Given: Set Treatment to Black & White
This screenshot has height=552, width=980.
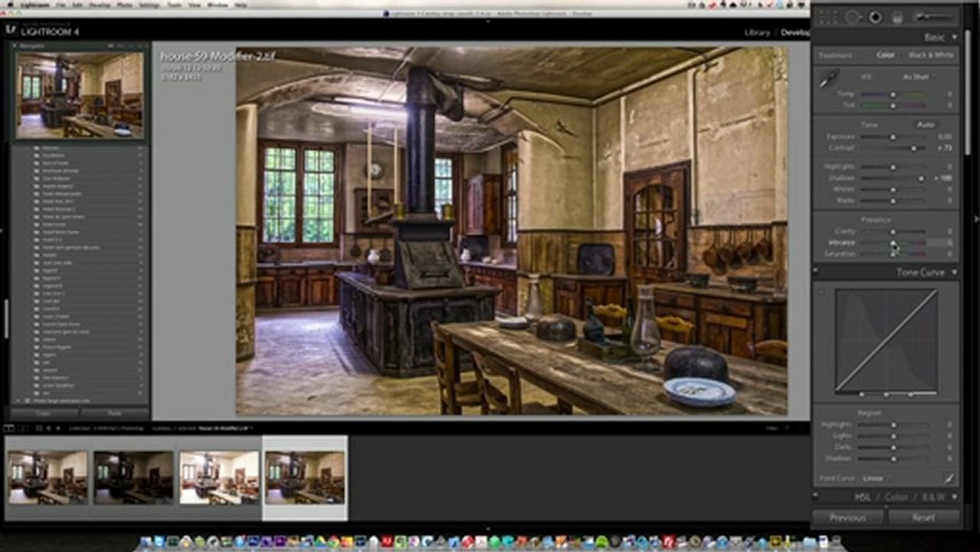Looking at the screenshot, I should [x=931, y=55].
